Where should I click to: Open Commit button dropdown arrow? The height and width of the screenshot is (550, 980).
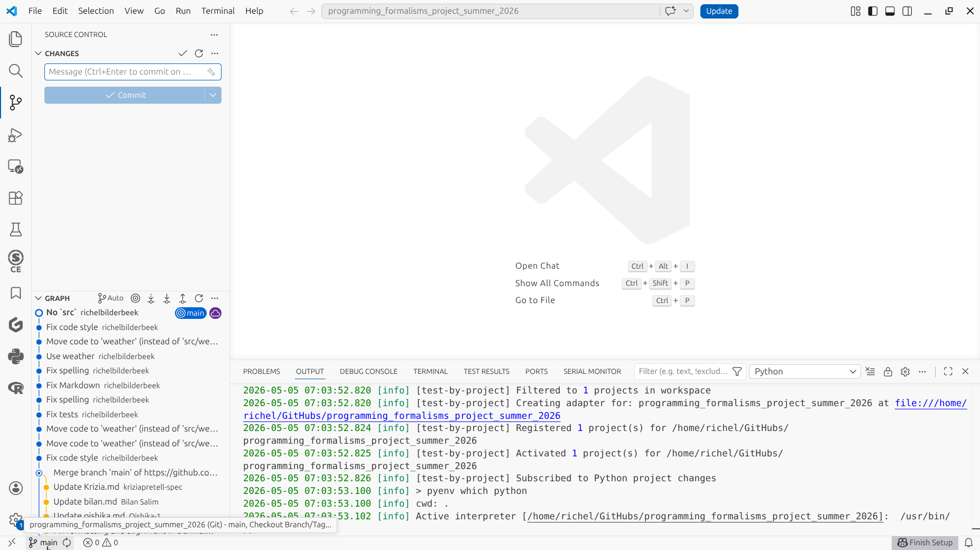point(213,95)
